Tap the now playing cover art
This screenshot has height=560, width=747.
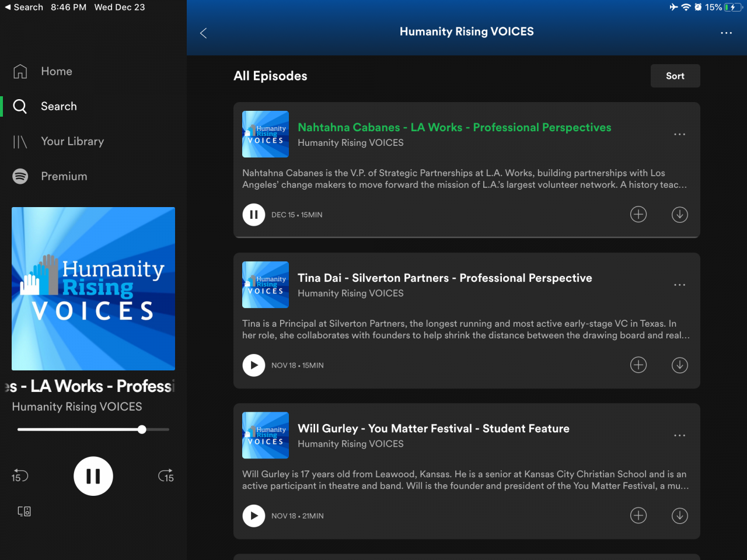[93, 289]
